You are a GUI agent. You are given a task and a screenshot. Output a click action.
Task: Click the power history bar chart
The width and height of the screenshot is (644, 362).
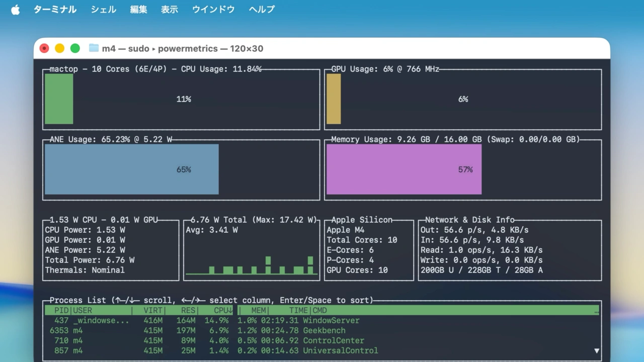(252, 266)
